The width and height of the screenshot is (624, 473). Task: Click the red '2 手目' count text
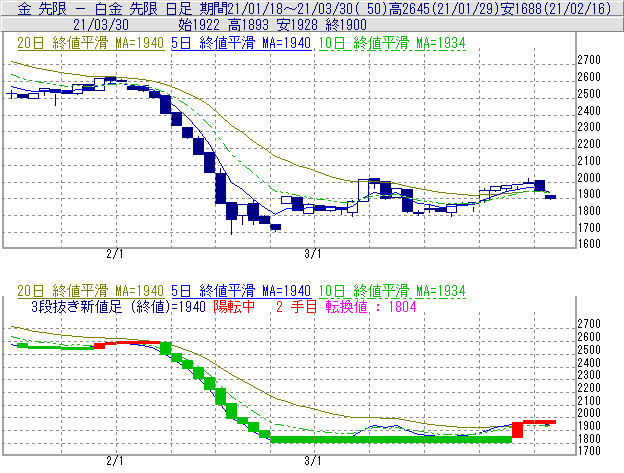[296, 307]
